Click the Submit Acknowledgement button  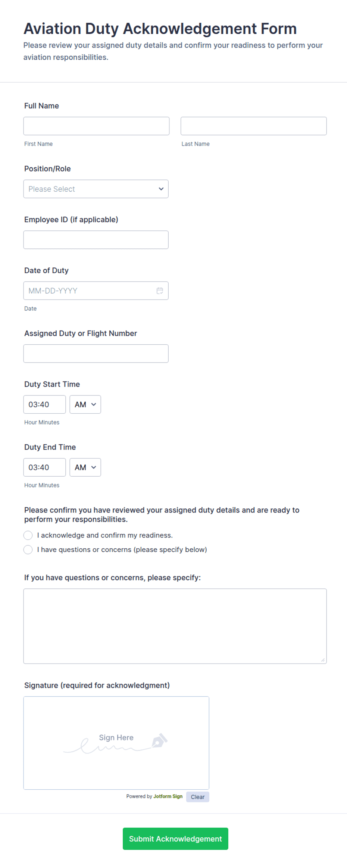click(175, 839)
